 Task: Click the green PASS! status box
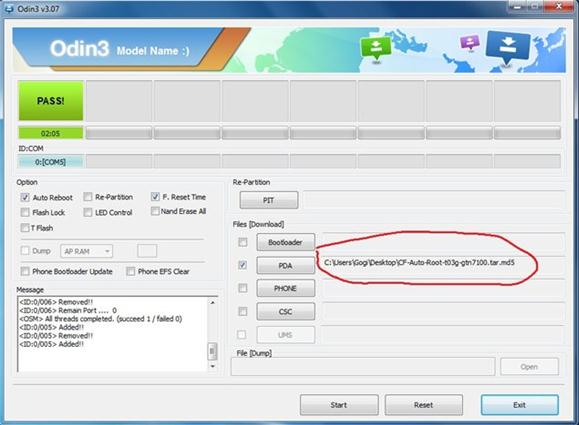coord(51,101)
